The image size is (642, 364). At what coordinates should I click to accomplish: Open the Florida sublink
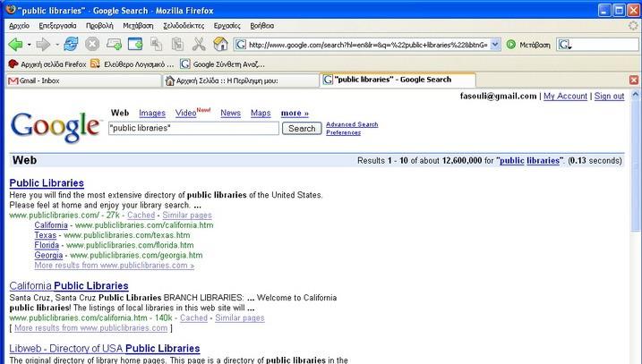[x=47, y=245]
